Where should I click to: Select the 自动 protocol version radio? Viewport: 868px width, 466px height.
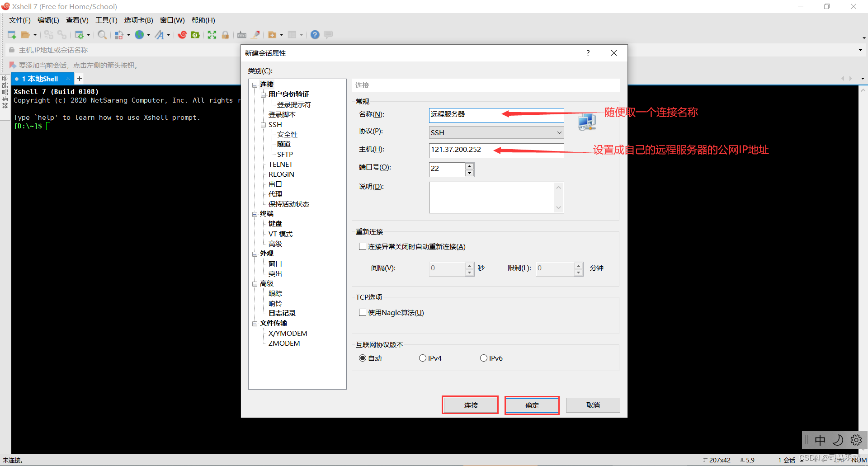pos(363,358)
